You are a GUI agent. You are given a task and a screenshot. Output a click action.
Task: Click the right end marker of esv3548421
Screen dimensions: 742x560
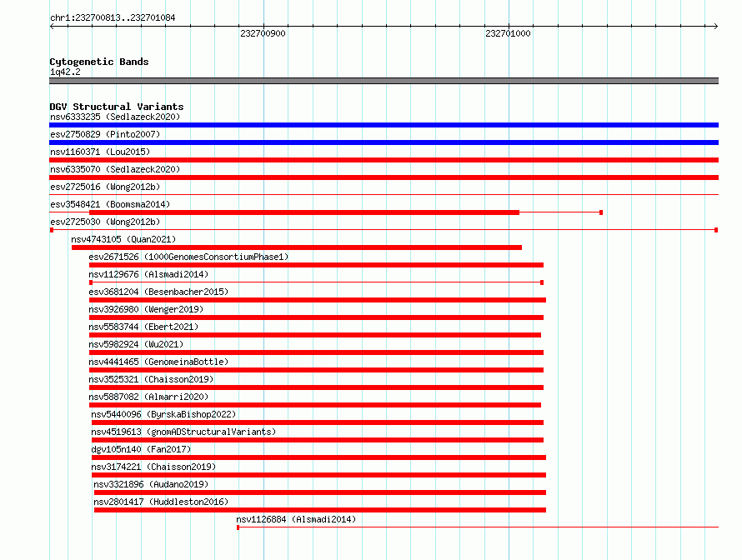[x=601, y=212]
